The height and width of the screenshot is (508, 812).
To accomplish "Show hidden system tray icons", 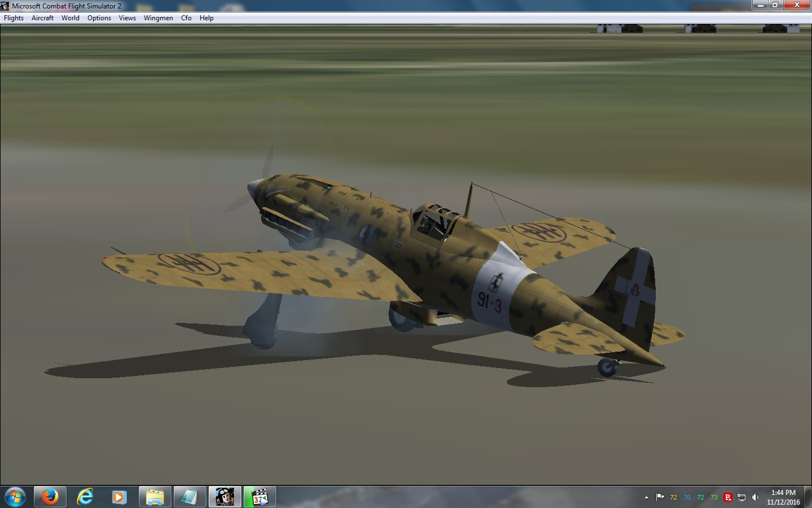I will point(646,497).
